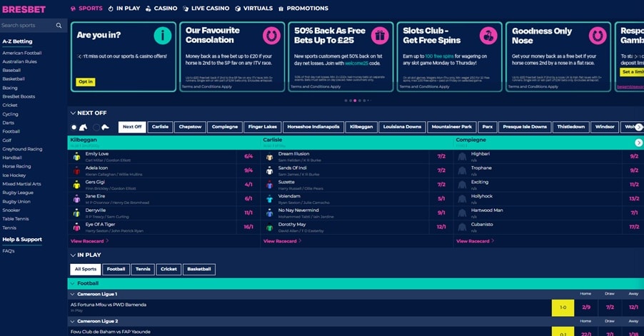Image resolution: width=644 pixels, height=336 pixels.
Task: Click the yellow Opt in button
Action: [x=86, y=81]
